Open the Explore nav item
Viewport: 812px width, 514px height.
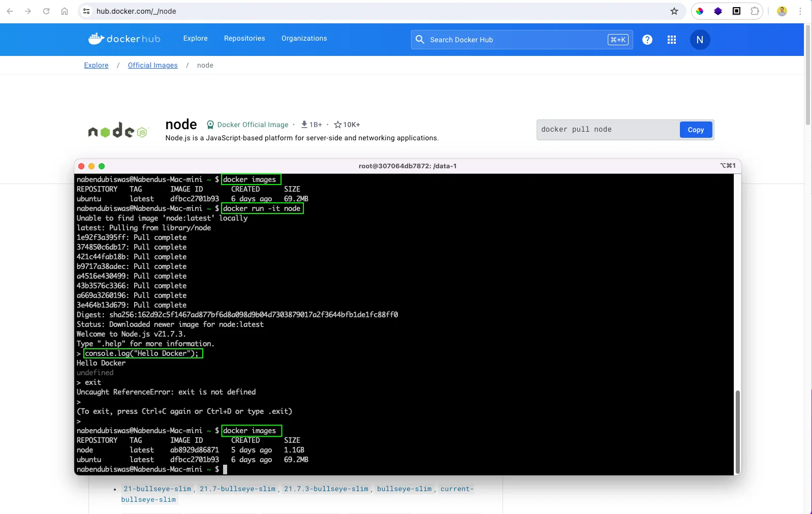coord(196,39)
